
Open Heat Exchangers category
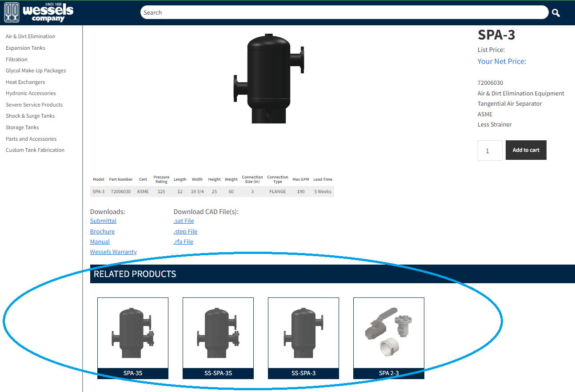click(25, 82)
